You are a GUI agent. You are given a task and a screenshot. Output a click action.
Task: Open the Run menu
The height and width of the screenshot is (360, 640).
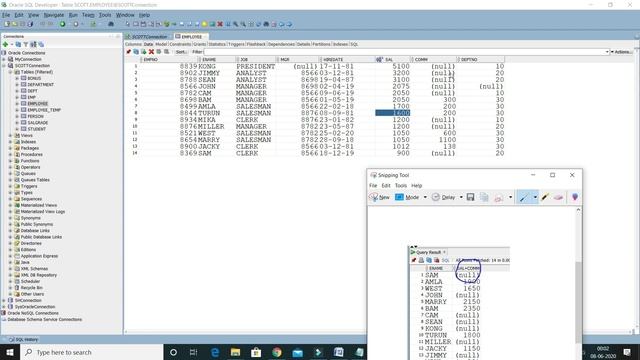(73, 15)
